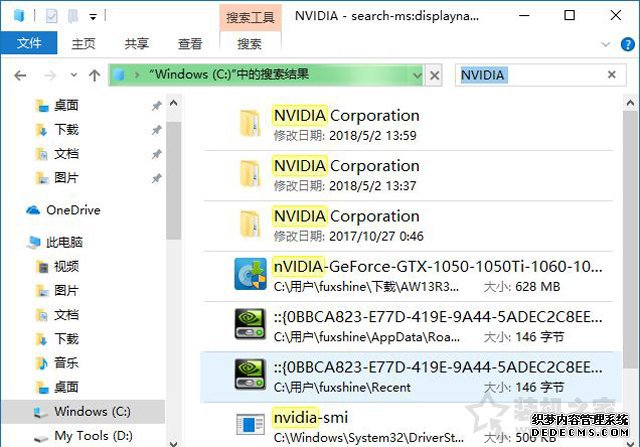Select NVIDIA Corporation folder modified 2017/10/27 0:46
The width and height of the screenshot is (640, 447).
(408, 225)
